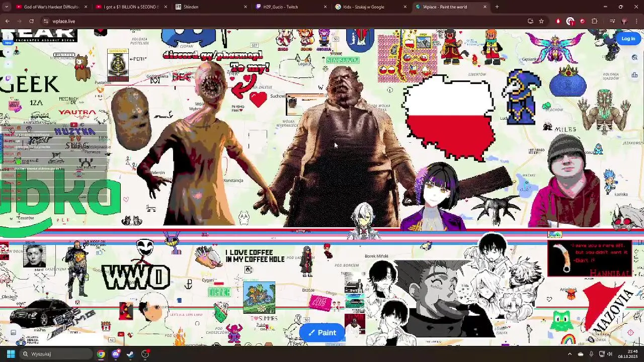This screenshot has width=644, height=362.
Task: Reload the wplace.live page
Action: pyautogui.click(x=32, y=21)
